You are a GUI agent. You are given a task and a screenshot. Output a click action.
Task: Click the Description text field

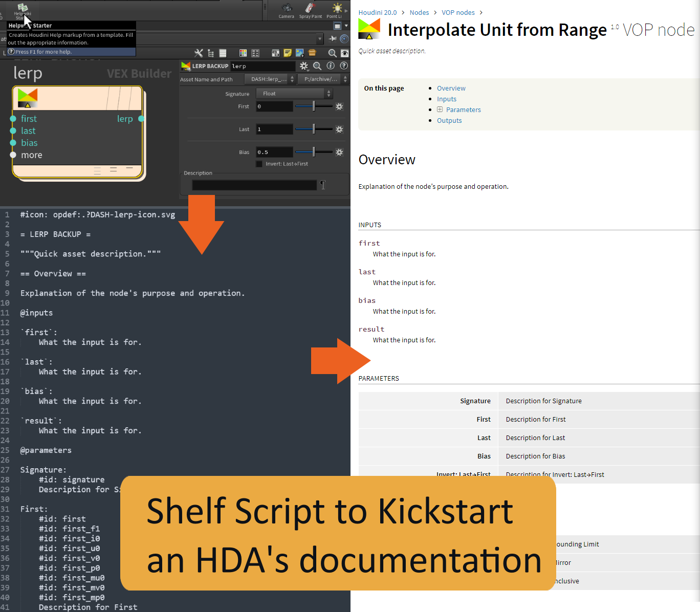[x=254, y=185]
